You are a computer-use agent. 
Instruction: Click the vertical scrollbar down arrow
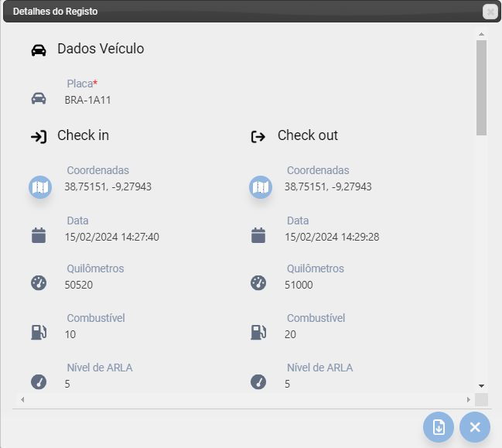point(481,386)
